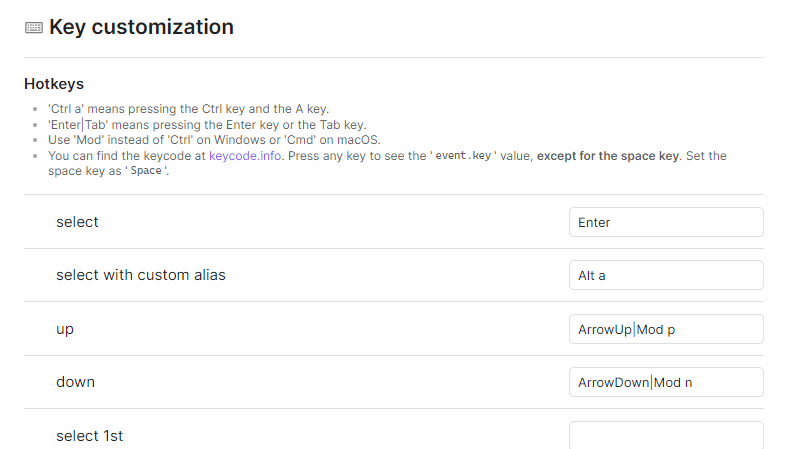The width and height of the screenshot is (790, 449).
Task: Click the 'select 1st' setting label
Action: coord(89,435)
